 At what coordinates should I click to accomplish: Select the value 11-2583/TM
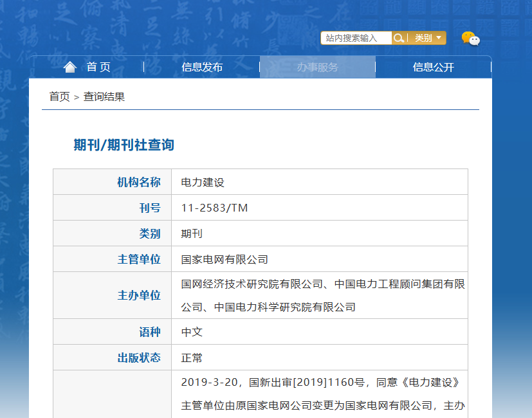click(214, 208)
